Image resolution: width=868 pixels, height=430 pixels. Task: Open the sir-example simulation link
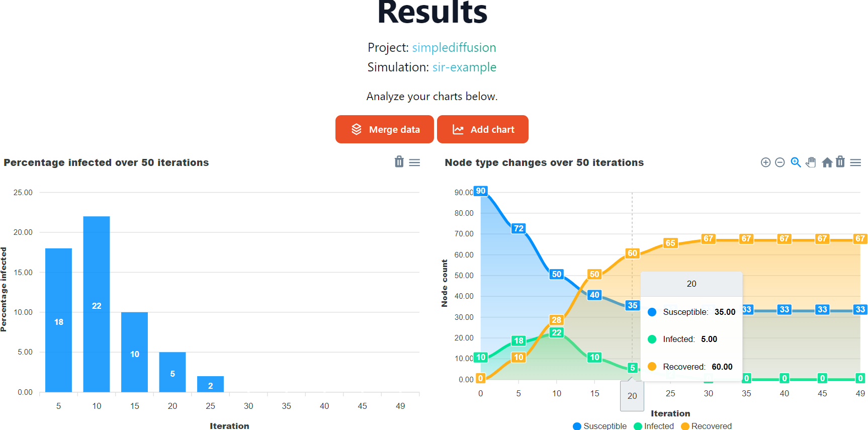(x=464, y=67)
